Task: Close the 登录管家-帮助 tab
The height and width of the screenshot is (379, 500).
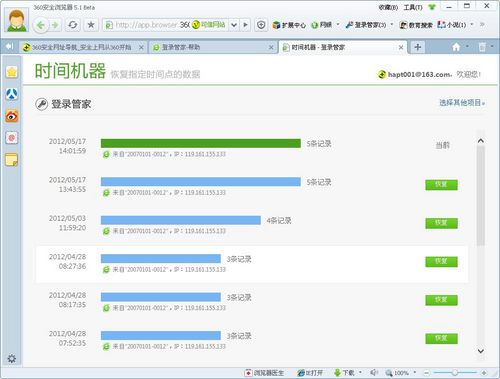Action: click(x=271, y=48)
